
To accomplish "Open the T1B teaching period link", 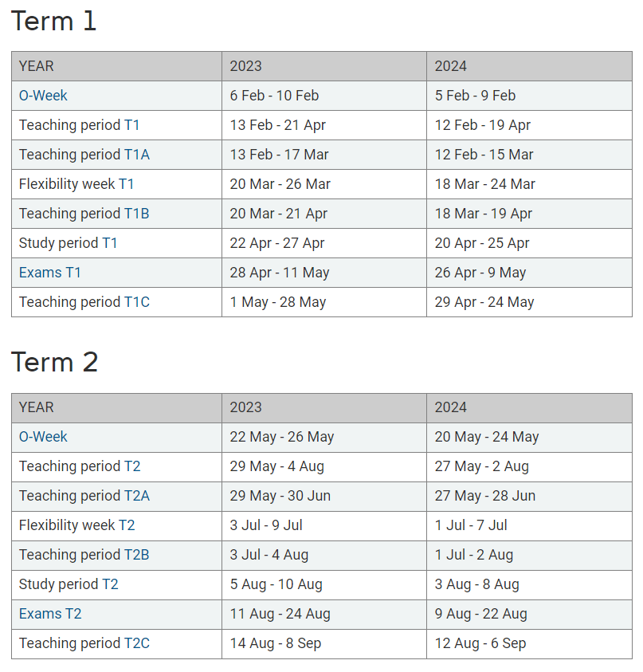I will [x=137, y=214].
